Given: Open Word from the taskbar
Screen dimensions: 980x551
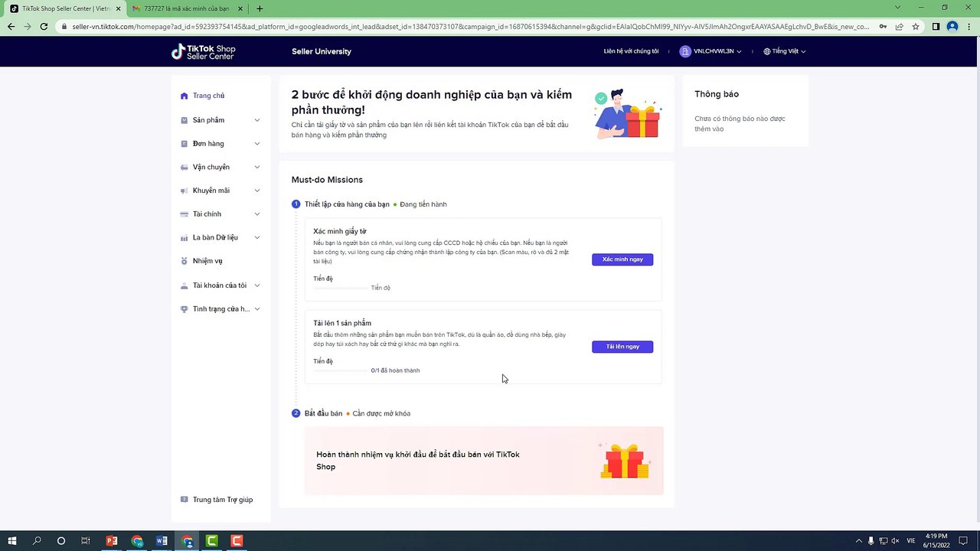Looking at the screenshot, I should coord(162,541).
